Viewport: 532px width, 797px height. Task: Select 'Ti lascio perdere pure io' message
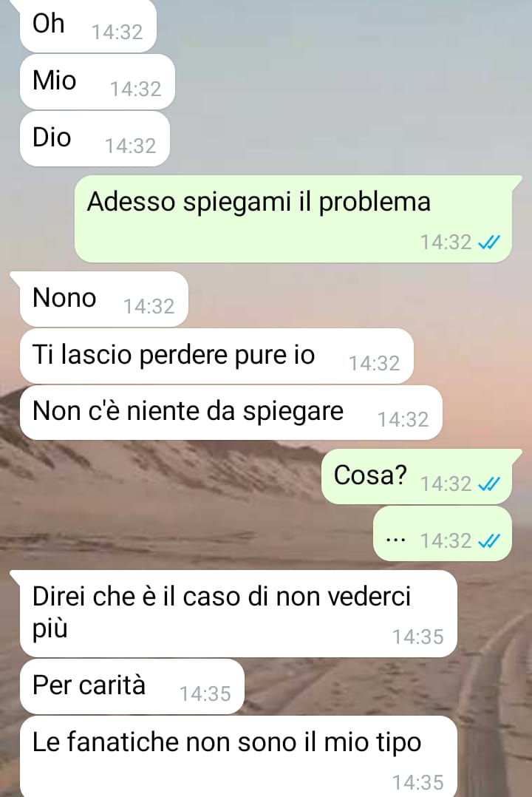[216, 356]
